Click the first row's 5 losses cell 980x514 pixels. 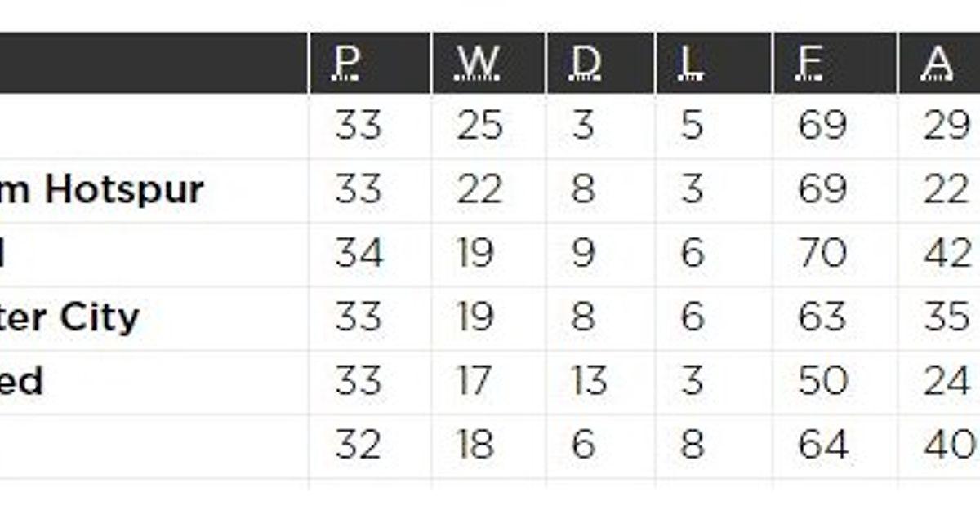pos(692,126)
